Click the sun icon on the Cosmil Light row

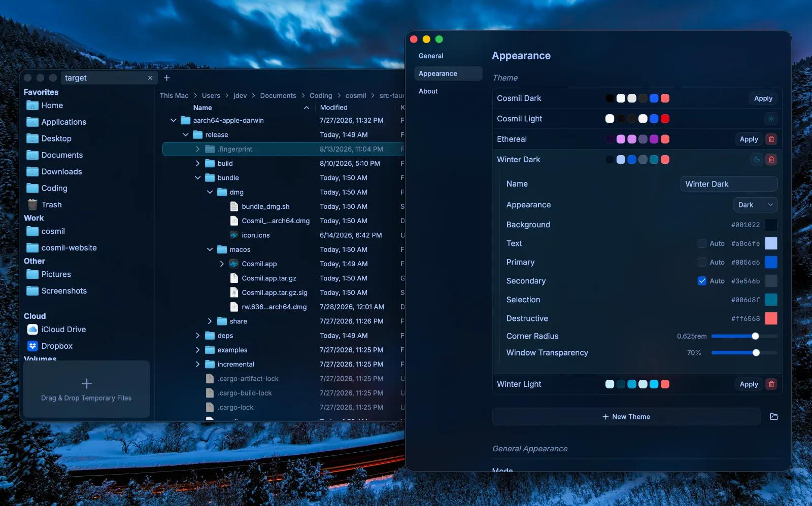[x=771, y=119]
